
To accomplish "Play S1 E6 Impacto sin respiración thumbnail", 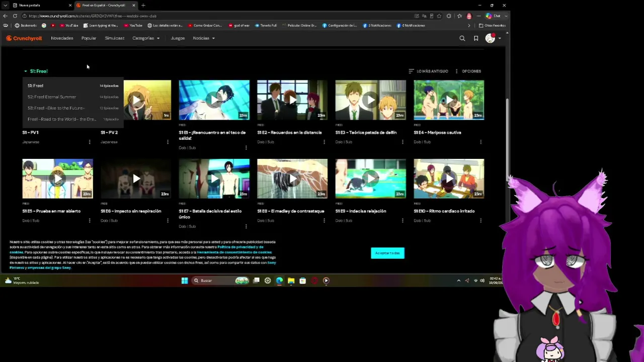I will click(x=136, y=178).
